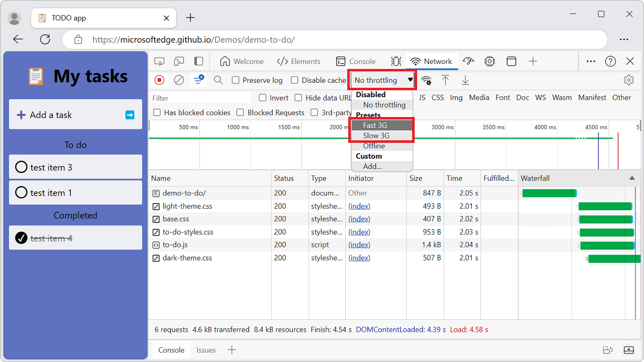Open the network settings gear
This screenshot has width=644, height=362.
(x=628, y=80)
